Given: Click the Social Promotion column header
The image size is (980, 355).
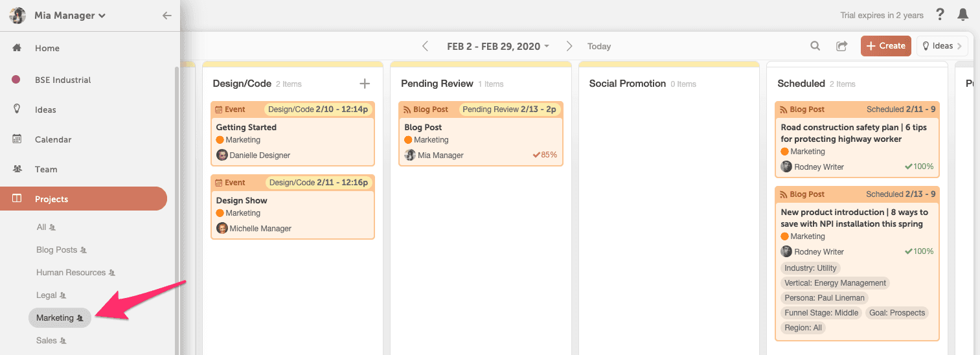Looking at the screenshot, I should [x=628, y=84].
